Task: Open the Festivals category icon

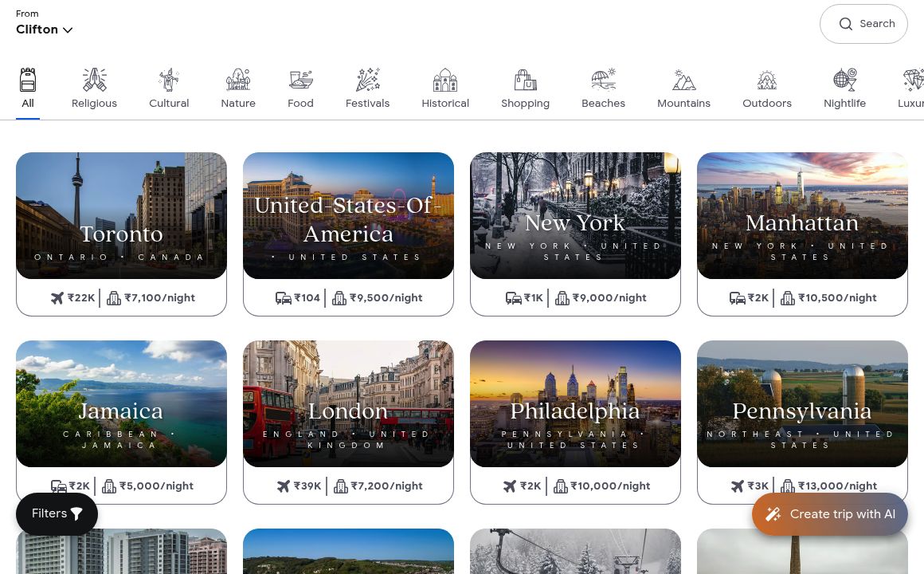Action: pos(367,80)
